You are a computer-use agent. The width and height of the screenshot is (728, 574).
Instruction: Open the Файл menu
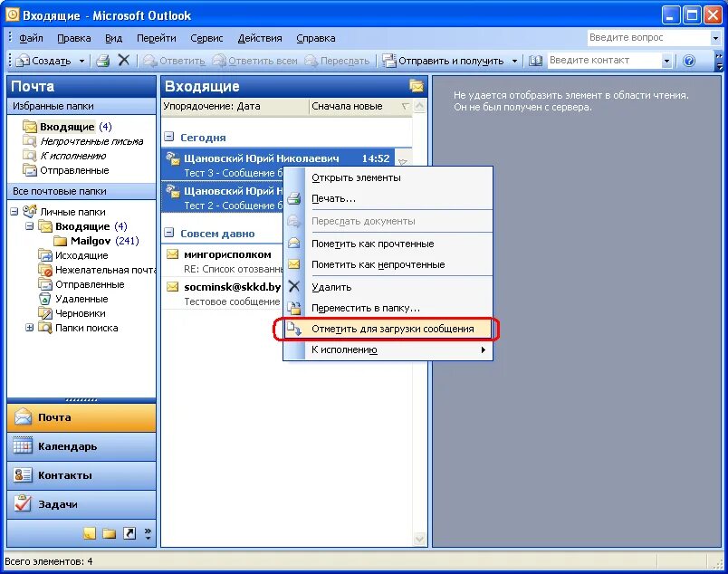click(x=31, y=38)
